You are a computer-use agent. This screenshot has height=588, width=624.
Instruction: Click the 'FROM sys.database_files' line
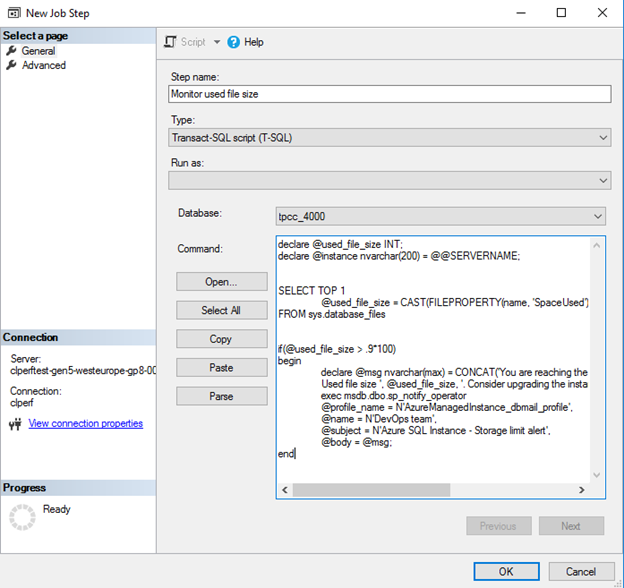tap(332, 314)
